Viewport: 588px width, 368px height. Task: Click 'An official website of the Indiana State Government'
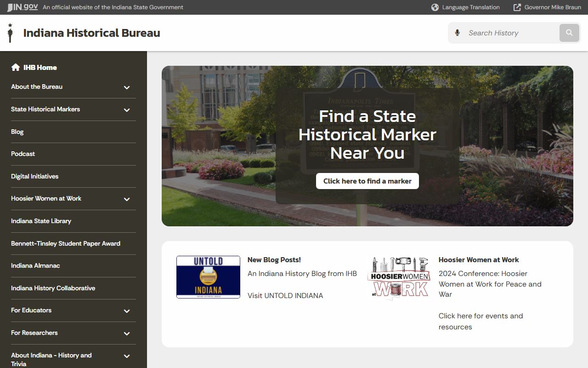click(x=113, y=7)
